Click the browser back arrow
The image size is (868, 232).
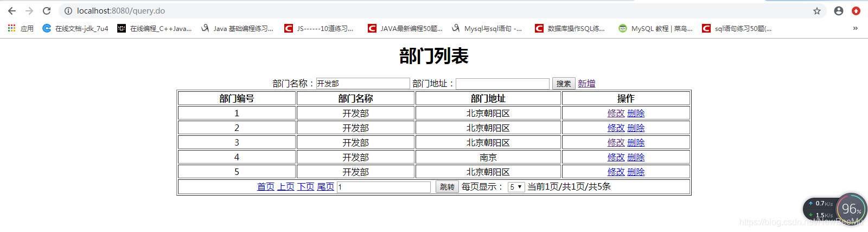coord(12,11)
